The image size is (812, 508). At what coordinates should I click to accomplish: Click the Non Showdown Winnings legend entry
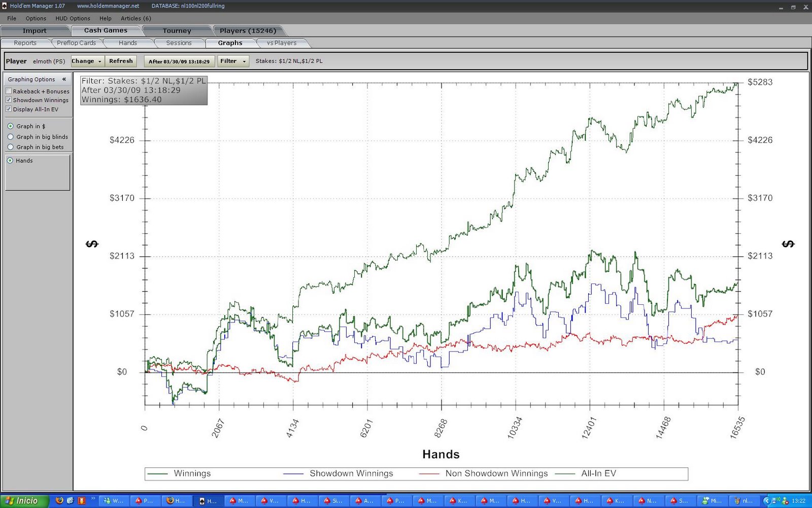pos(483,473)
